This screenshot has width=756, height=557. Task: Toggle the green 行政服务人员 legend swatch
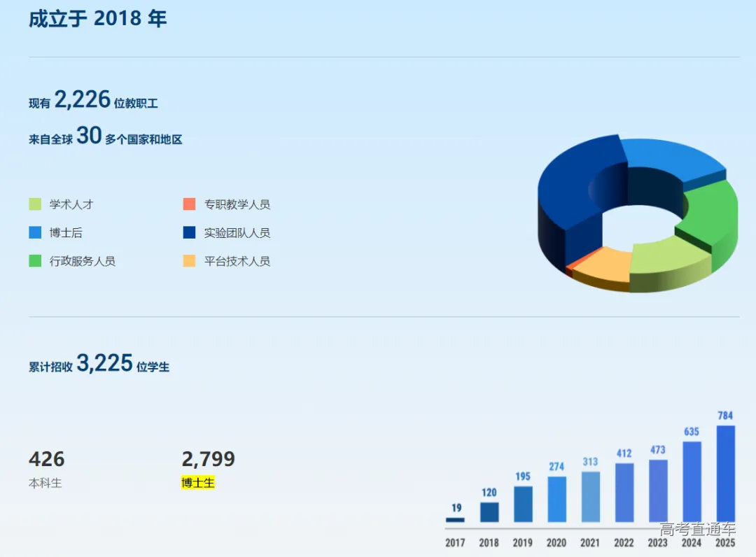point(35,261)
